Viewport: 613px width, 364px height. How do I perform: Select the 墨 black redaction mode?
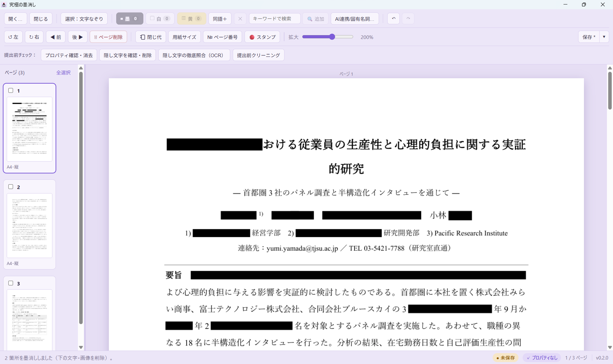tap(130, 19)
